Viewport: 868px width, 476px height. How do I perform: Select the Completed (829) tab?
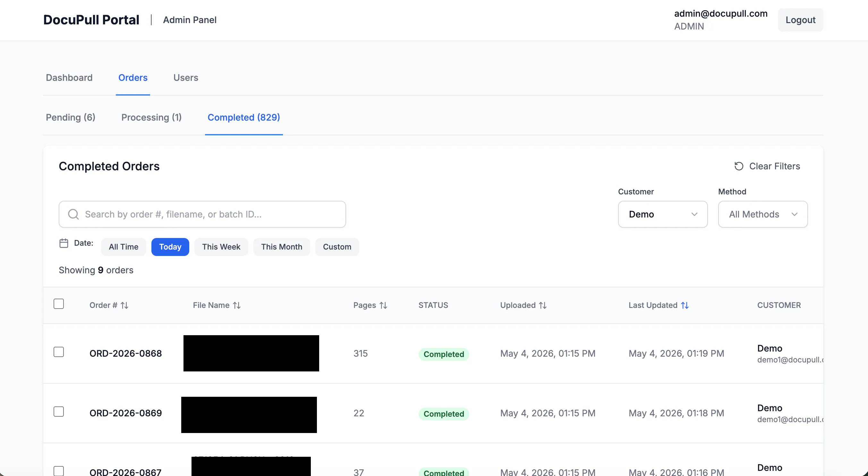pyautogui.click(x=243, y=118)
